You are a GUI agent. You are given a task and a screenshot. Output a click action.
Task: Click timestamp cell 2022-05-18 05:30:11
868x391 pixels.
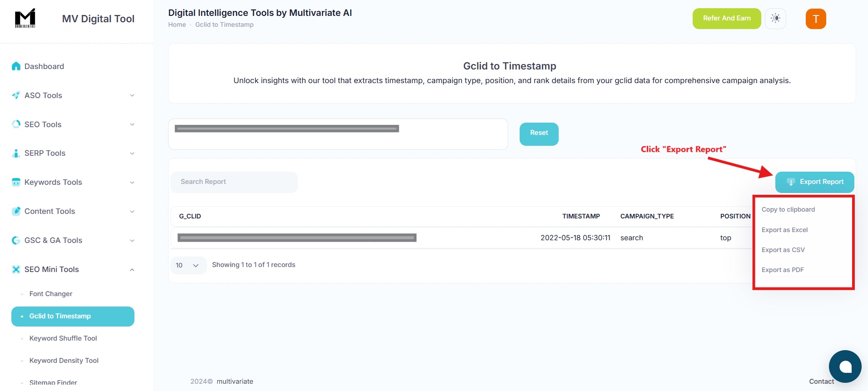(x=575, y=238)
